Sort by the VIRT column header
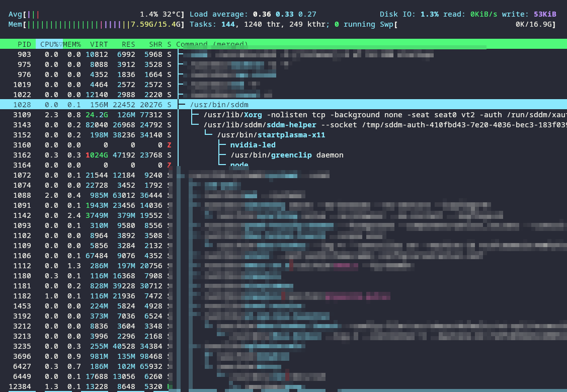The width and height of the screenshot is (567, 392). click(x=99, y=44)
